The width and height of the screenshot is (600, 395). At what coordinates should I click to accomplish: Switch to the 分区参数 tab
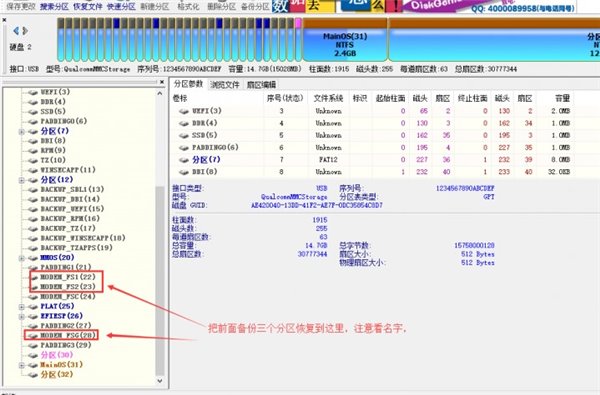click(x=188, y=84)
